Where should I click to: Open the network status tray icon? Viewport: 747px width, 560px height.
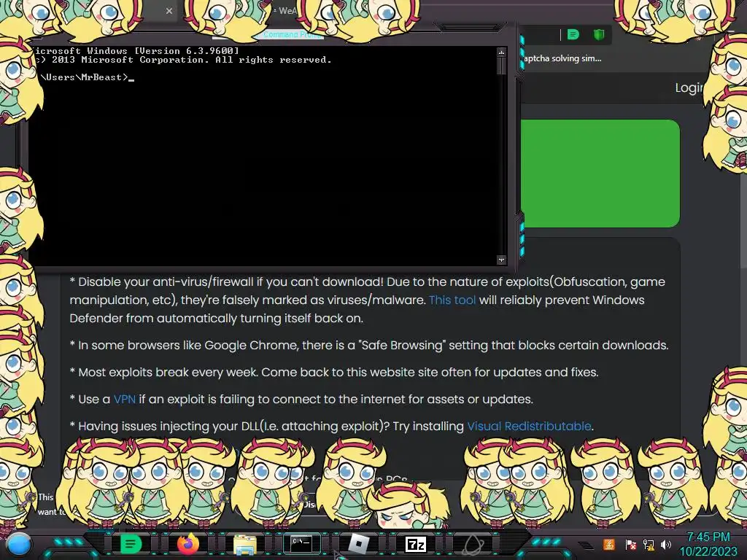pyautogui.click(x=649, y=544)
